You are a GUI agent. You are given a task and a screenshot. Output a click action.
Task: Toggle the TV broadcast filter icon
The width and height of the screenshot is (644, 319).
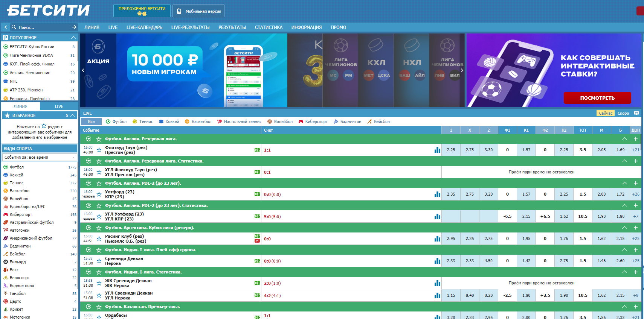click(x=636, y=113)
